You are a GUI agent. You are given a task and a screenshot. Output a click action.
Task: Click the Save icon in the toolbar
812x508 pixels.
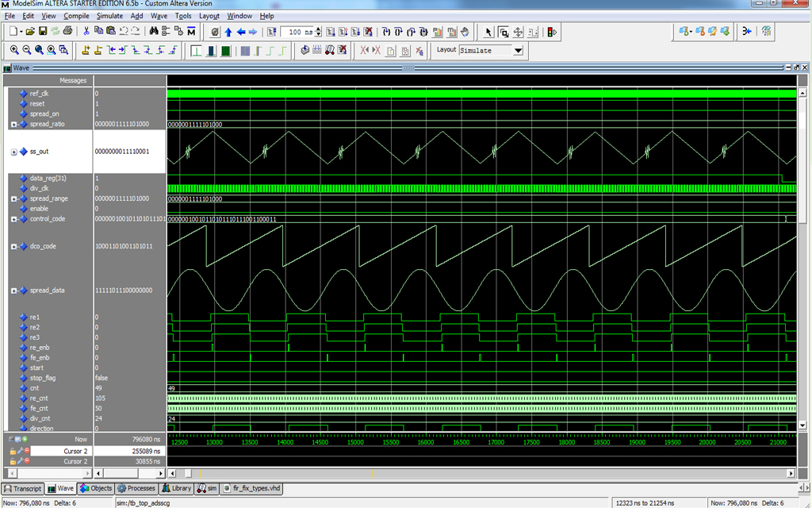tap(43, 32)
